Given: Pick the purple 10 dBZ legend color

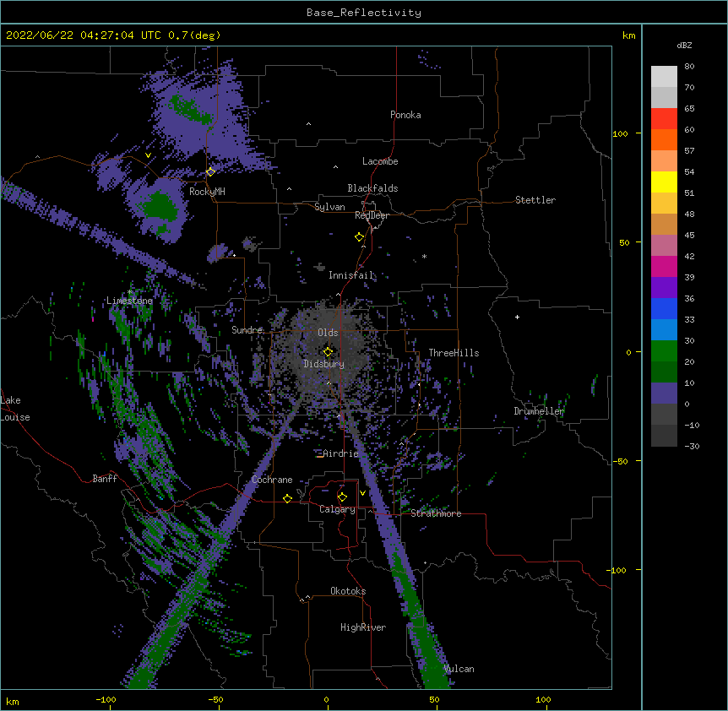Looking at the screenshot, I should point(664,393).
